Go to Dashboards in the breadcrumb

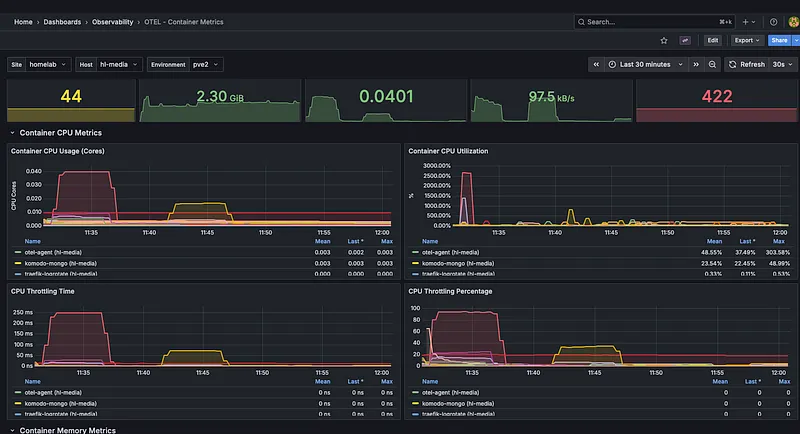coord(64,21)
